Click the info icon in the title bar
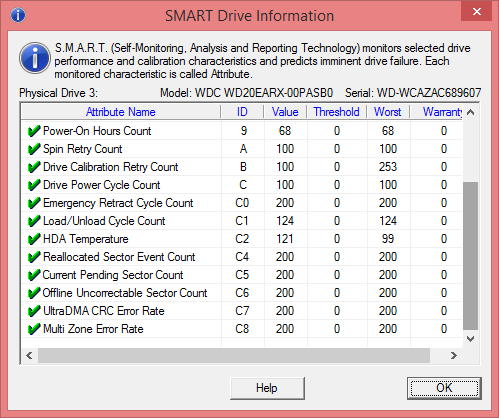This screenshot has height=418, width=499. pos(18,15)
